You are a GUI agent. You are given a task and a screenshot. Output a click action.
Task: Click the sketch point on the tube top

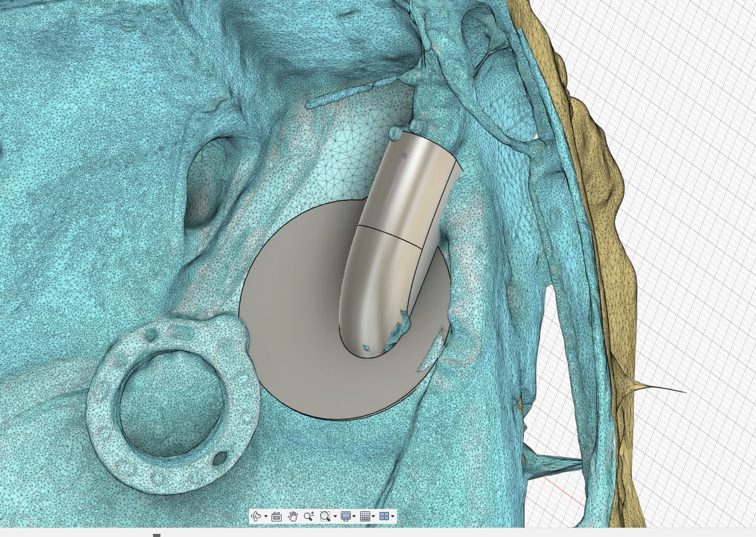tap(405, 155)
